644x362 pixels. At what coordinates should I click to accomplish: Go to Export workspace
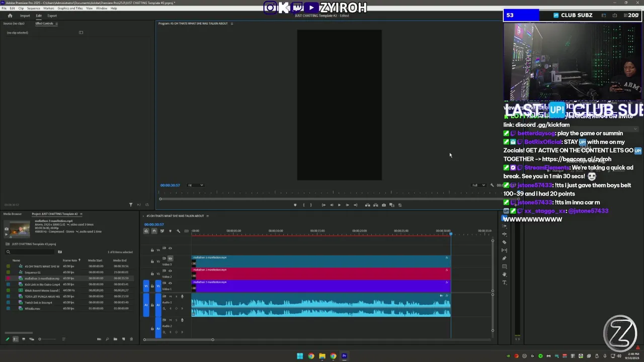(52, 16)
